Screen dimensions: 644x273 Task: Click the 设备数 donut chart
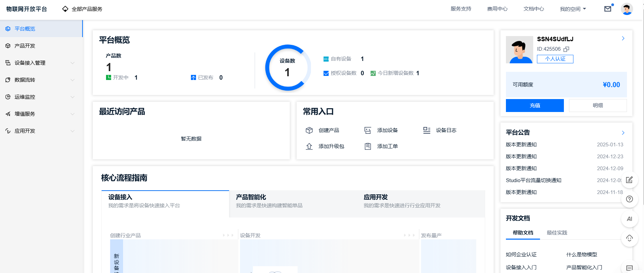(288, 68)
